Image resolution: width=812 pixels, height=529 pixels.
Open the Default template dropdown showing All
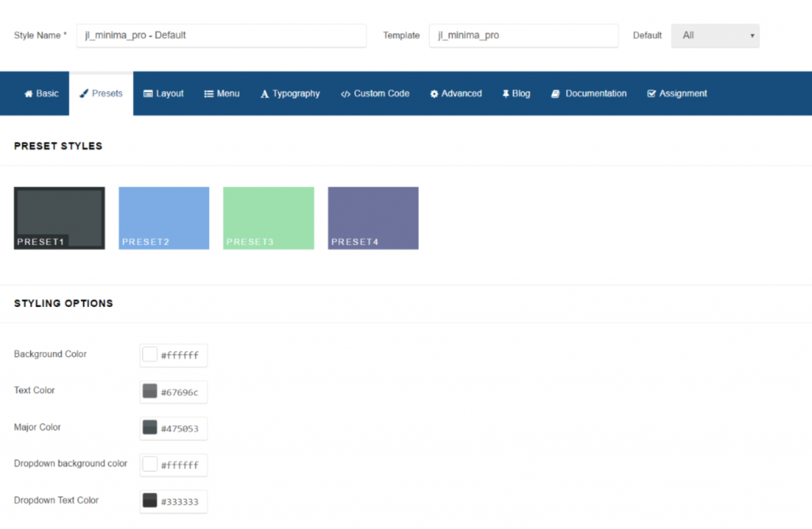[x=714, y=35]
